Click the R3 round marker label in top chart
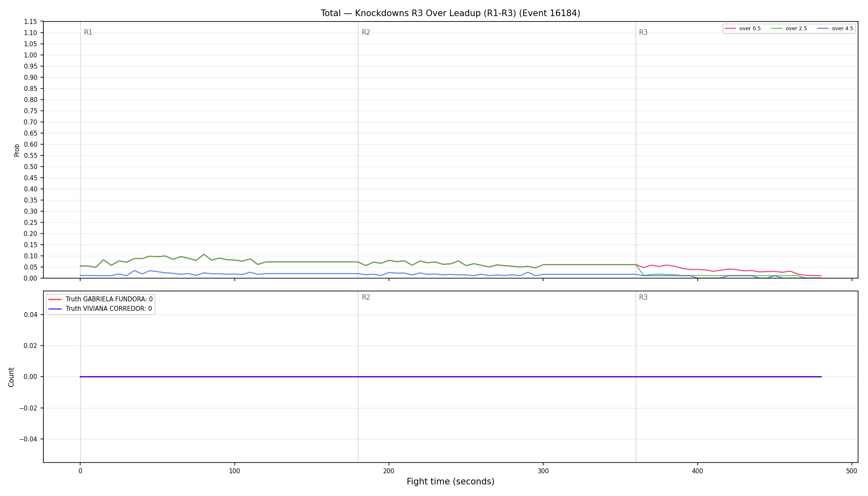Screen dimensions: 868x496 click(643, 32)
